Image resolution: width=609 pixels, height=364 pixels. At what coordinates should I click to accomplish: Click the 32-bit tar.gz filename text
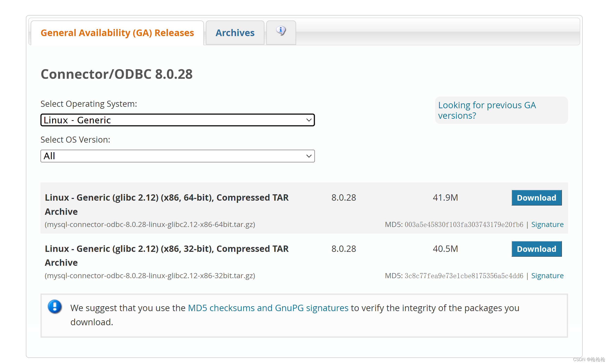(150, 276)
